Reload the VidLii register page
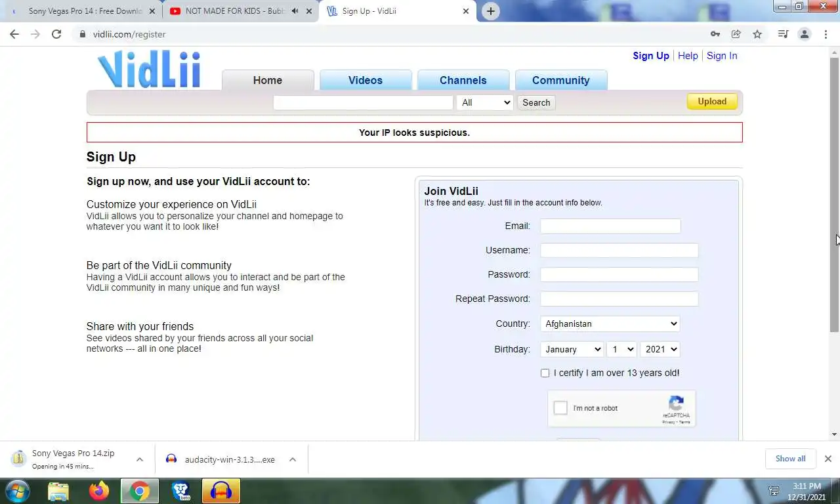 tap(56, 34)
